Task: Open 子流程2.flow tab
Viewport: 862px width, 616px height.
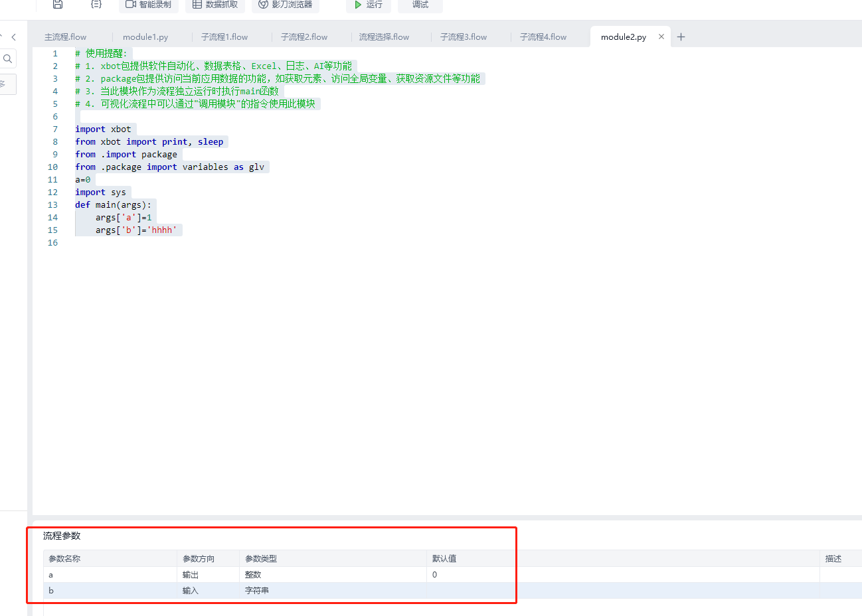Action: click(x=304, y=37)
